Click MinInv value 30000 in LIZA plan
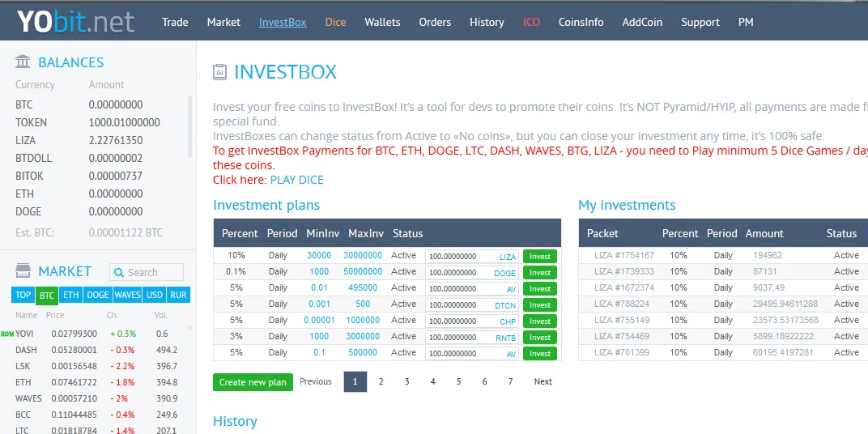Viewport: 868px width, 434px height. point(319,255)
